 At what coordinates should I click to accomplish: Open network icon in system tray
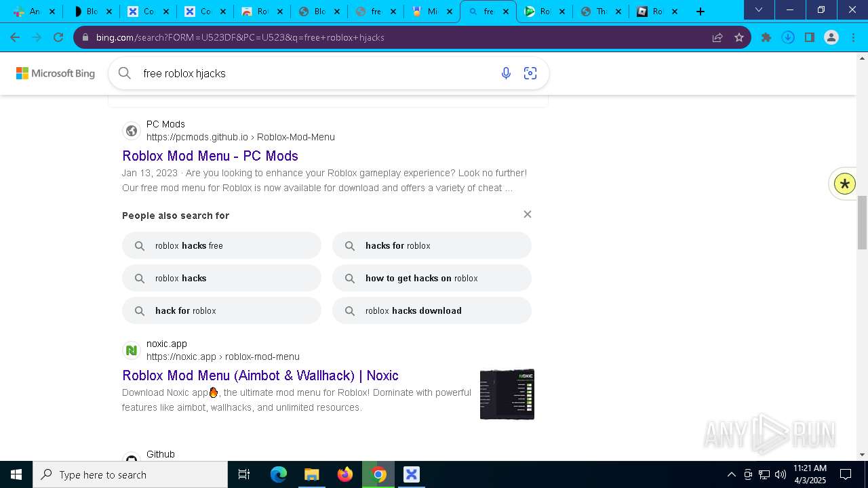pyautogui.click(x=764, y=474)
